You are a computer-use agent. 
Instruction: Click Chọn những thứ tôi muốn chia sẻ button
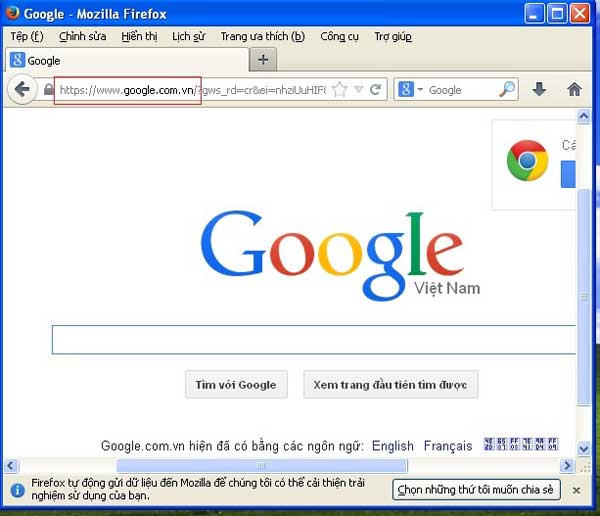pos(476,490)
